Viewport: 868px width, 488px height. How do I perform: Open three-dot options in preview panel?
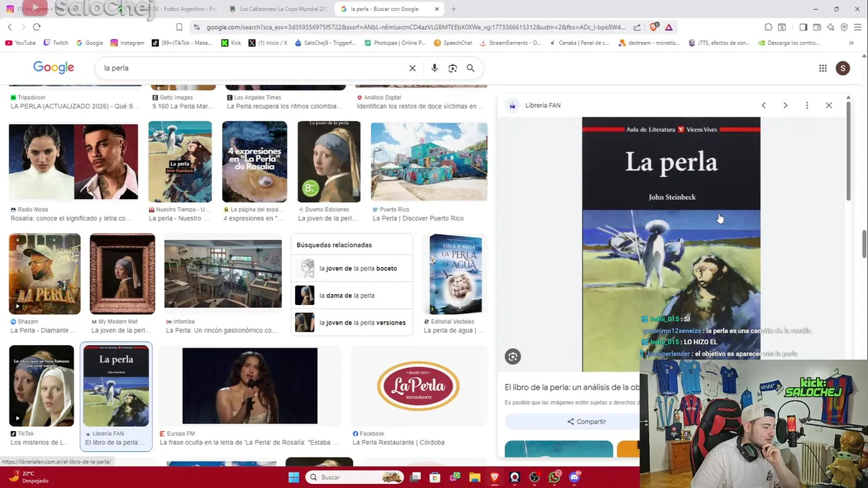pyautogui.click(x=807, y=105)
